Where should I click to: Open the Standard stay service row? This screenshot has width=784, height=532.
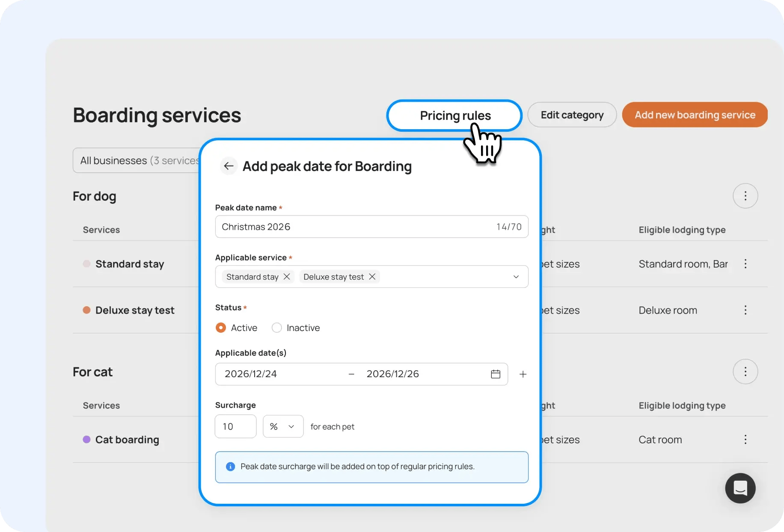130,264
